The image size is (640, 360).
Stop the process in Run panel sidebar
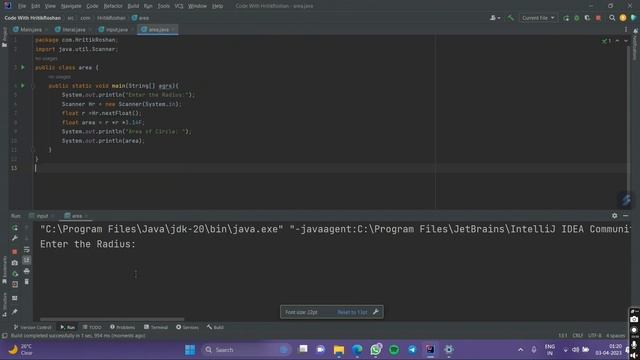[x=15, y=252]
